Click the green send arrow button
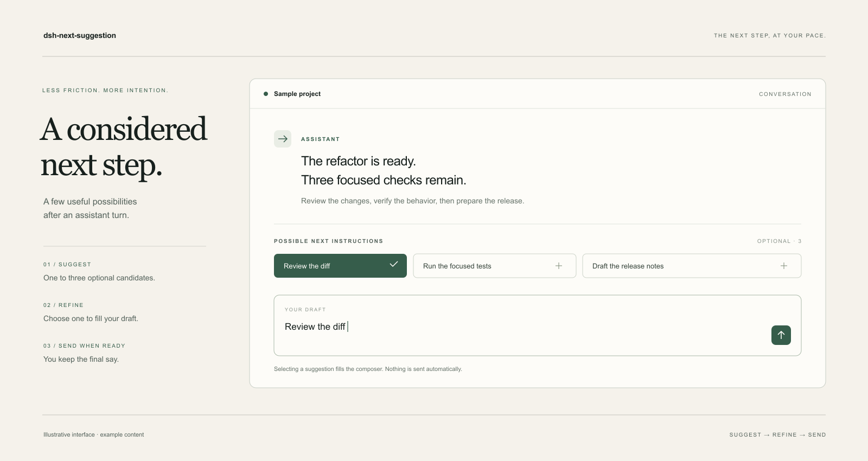Image resolution: width=868 pixels, height=461 pixels. point(781,335)
